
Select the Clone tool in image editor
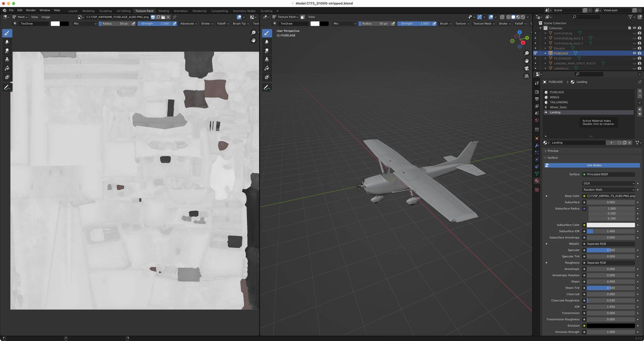coord(7,59)
